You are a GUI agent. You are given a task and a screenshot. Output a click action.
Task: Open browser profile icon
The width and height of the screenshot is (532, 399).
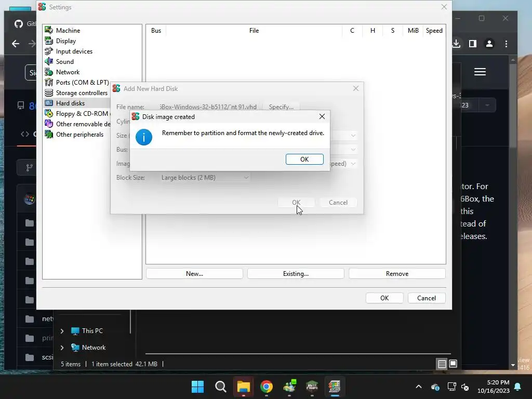tap(489, 44)
